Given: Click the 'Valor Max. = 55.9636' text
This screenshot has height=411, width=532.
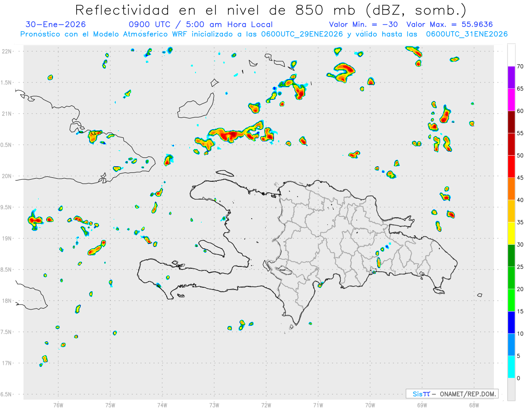Looking at the screenshot, I should (450, 24).
